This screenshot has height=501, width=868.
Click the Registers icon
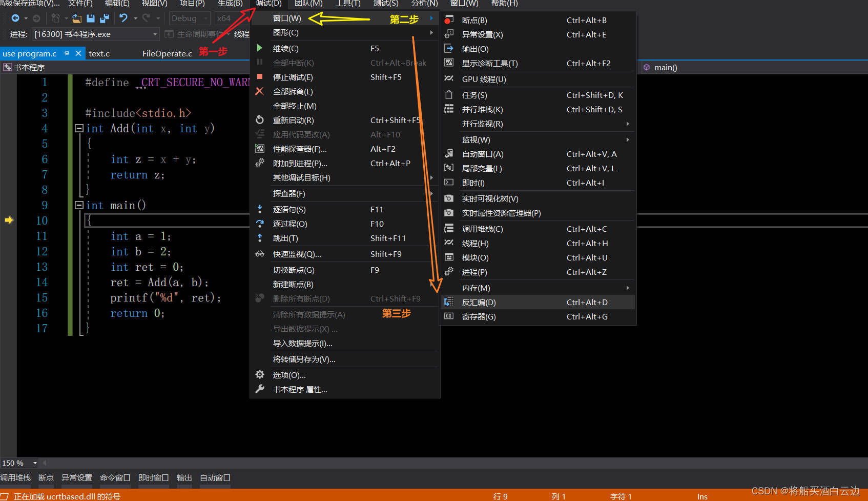pos(449,316)
